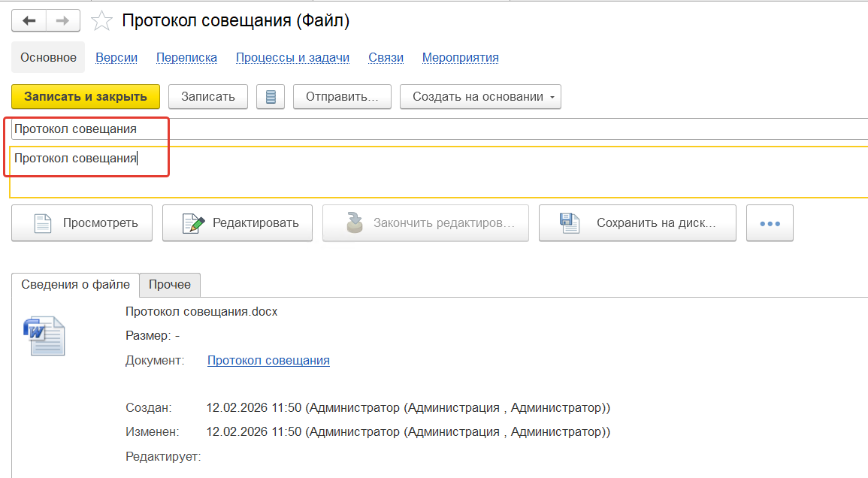Click the back navigation arrow
The width and height of the screenshot is (868, 478).
click(29, 21)
